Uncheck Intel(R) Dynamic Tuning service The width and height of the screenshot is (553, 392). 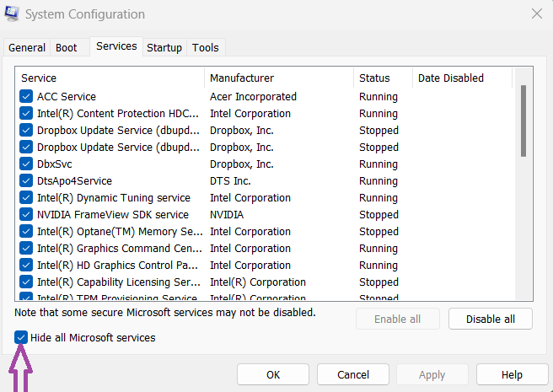click(26, 198)
